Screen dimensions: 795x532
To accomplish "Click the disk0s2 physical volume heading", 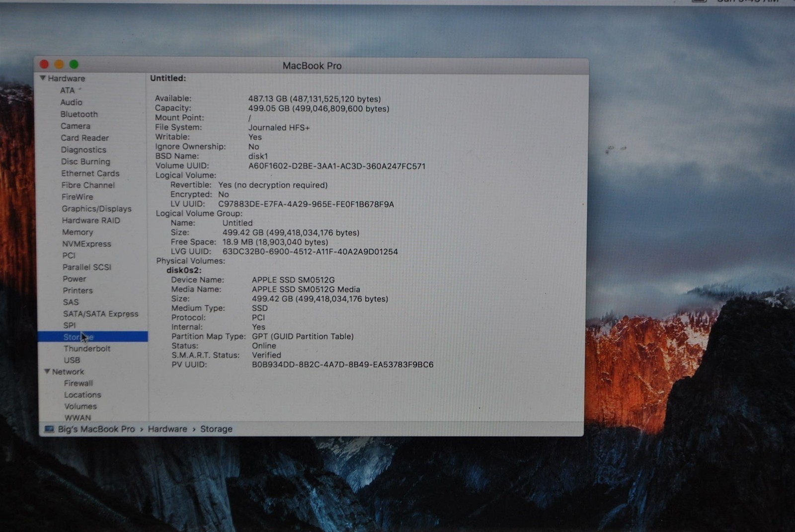I will [x=184, y=270].
